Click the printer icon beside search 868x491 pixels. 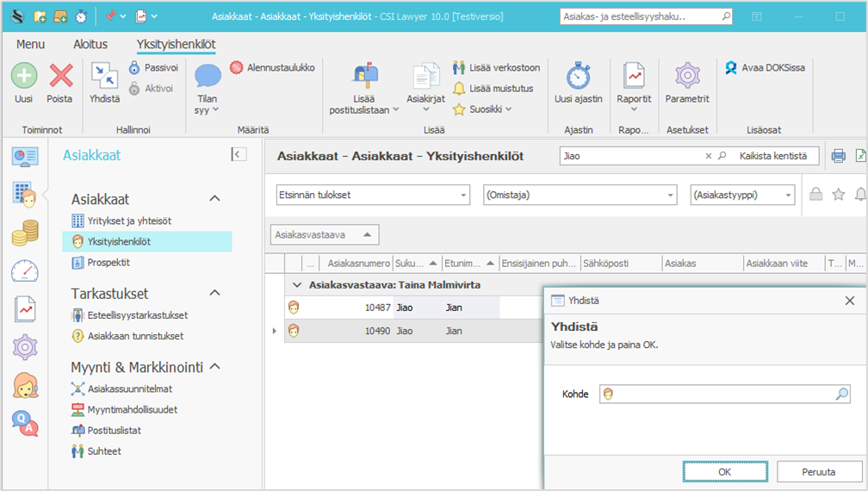pyautogui.click(x=838, y=156)
